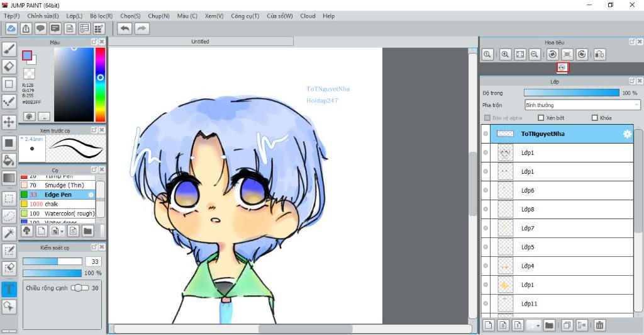
Task: Click the foreground blue color swatch
Action: [x=26, y=55]
